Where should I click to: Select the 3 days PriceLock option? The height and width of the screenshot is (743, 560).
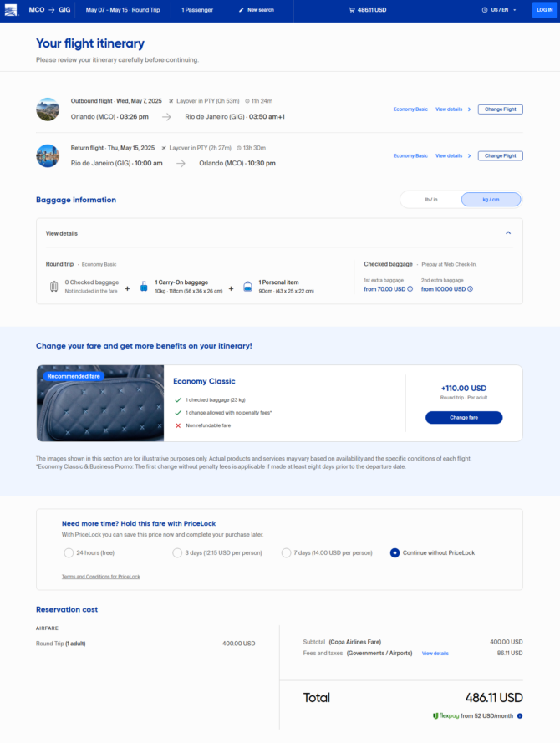(177, 553)
